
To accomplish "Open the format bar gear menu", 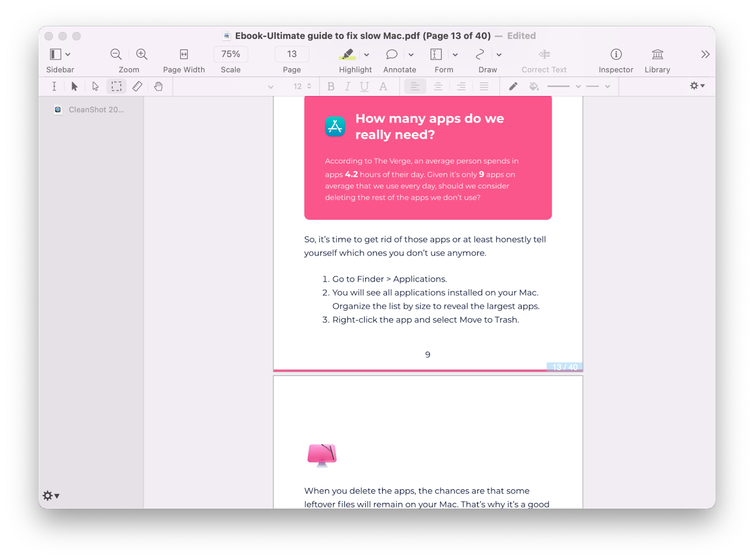I will (697, 86).
